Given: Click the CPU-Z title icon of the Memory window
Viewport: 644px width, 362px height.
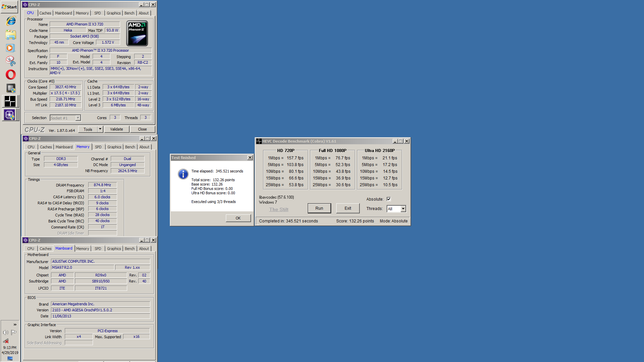Looking at the screenshot, I should (x=26, y=139).
